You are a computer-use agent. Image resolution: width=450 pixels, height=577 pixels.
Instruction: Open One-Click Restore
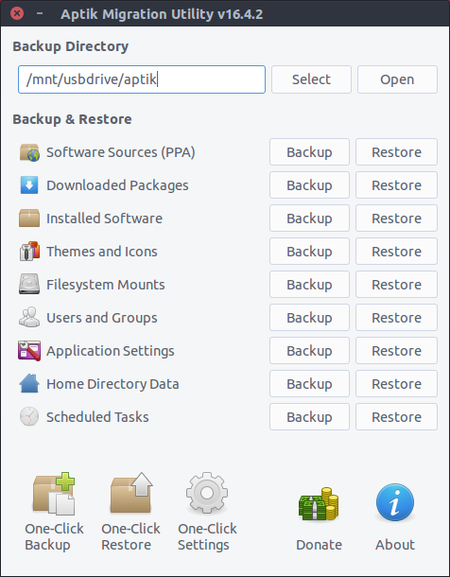tap(131, 493)
